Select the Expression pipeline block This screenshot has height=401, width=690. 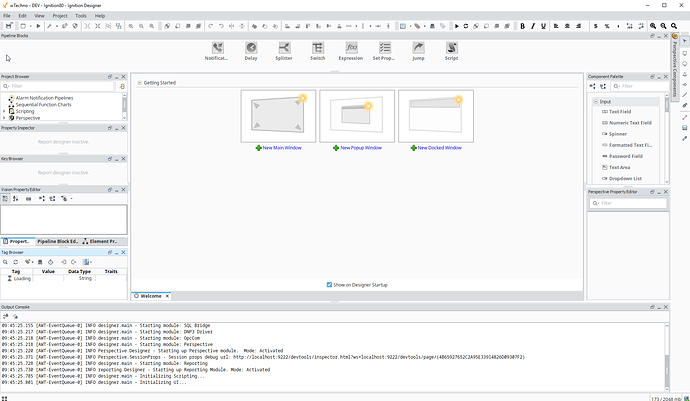[x=351, y=51]
